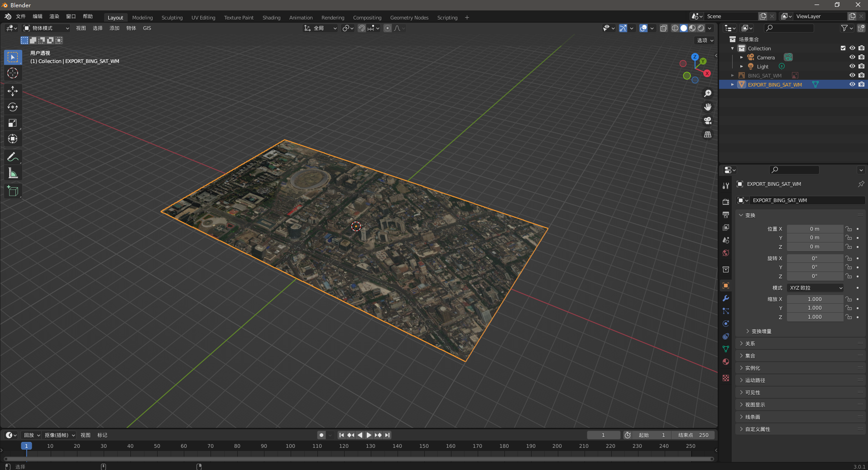Open the Object Data mesh tab
Screen dimensions: 868x470
pyautogui.click(x=726, y=349)
